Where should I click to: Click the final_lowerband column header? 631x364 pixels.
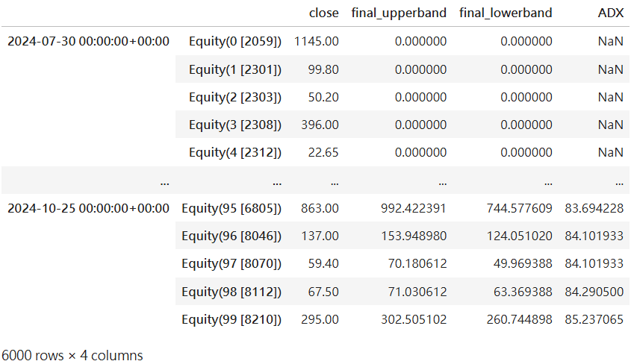coord(506,13)
